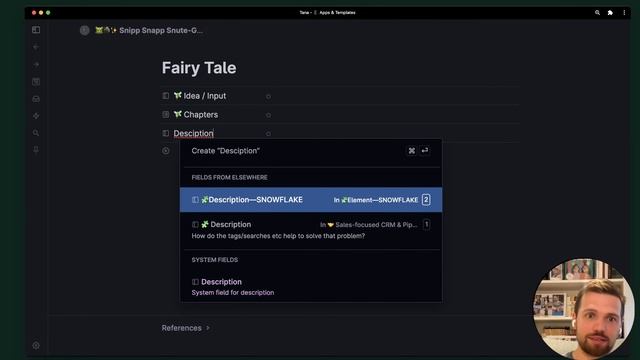Click "In Element—SNOWFLAKE" source label
This screenshot has height=360, width=640.
(x=376, y=200)
